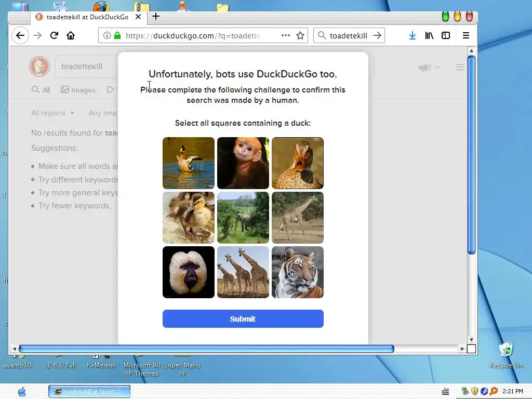Select the Super Mario XP desktop shortcut

[x=182, y=368]
